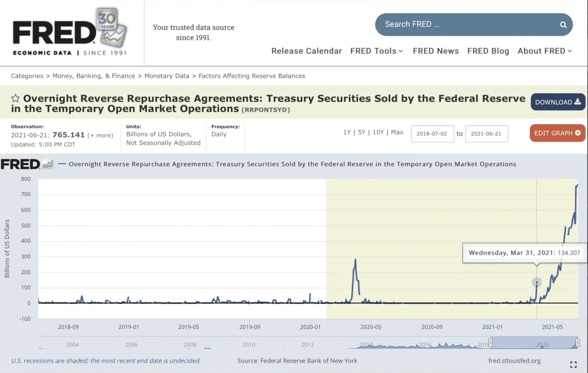Click the start date field 2018-07-02
The height and width of the screenshot is (373, 588).
[432, 134]
